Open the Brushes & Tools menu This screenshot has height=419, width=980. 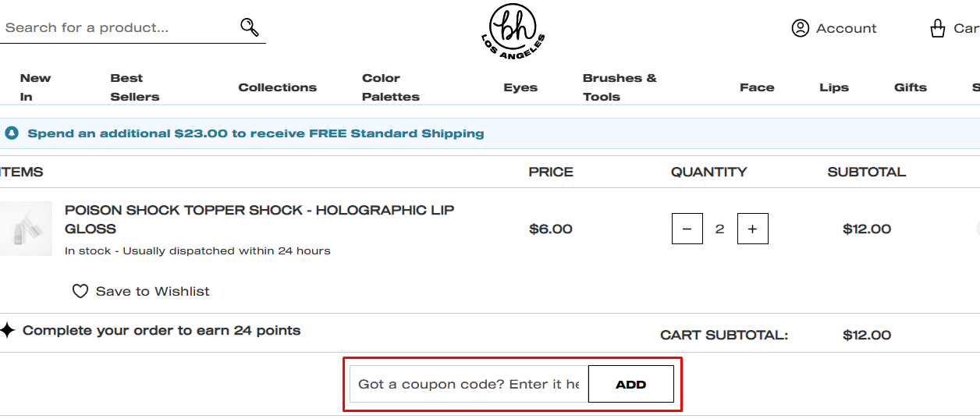point(620,87)
